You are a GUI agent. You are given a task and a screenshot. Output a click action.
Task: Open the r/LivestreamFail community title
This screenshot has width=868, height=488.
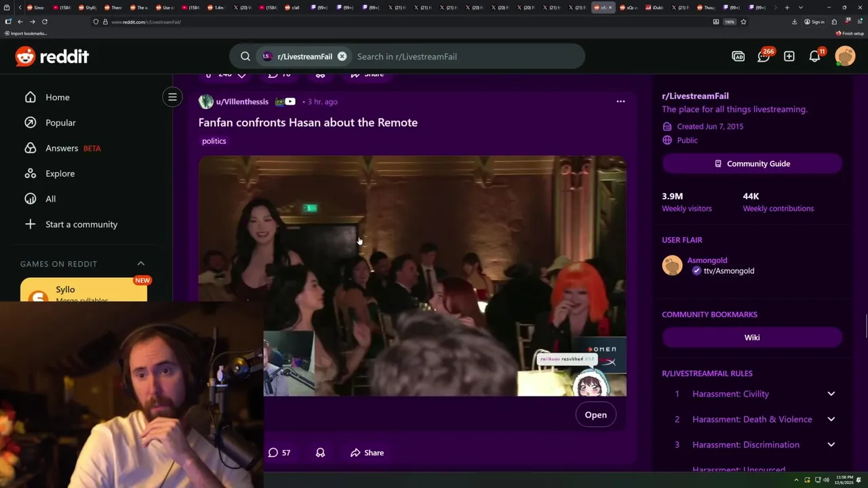coord(695,96)
